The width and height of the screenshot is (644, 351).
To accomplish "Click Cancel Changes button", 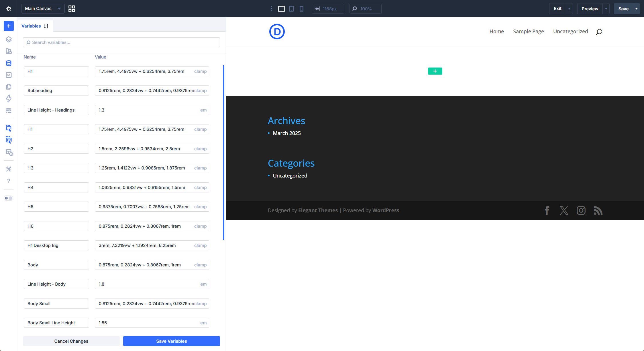I will coord(71,341).
